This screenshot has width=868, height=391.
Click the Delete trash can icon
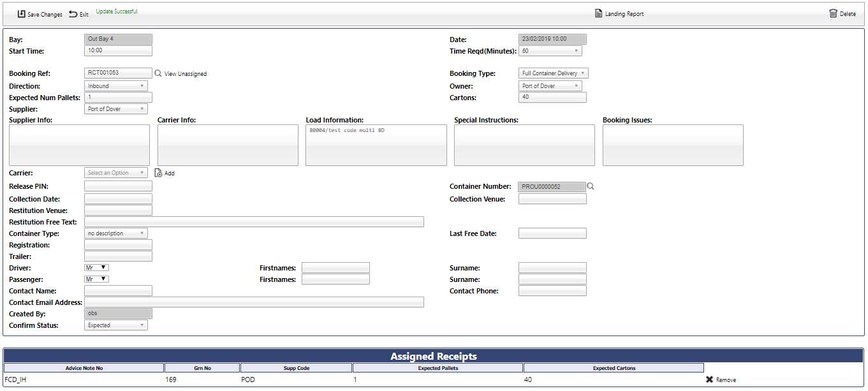point(833,13)
